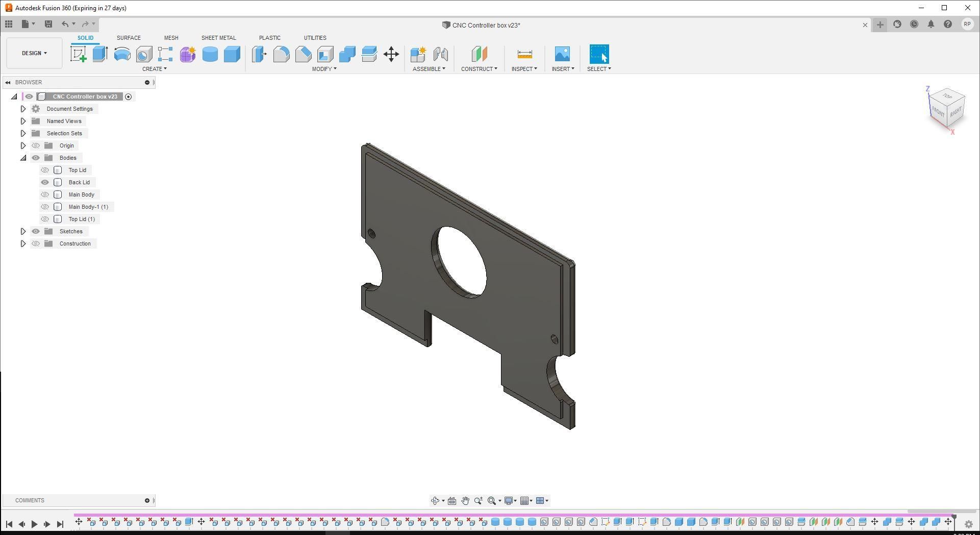The image size is (980, 535).
Task: Switch to the SHEET METAL tab
Action: tap(218, 38)
